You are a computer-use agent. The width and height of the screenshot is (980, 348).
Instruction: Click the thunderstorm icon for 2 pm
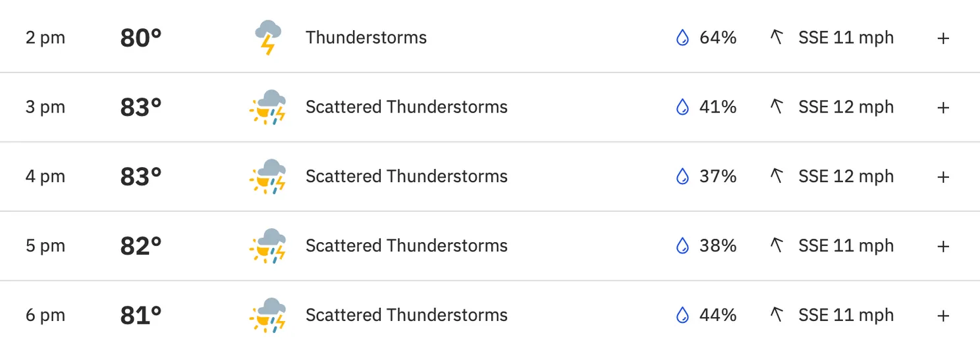point(269,37)
